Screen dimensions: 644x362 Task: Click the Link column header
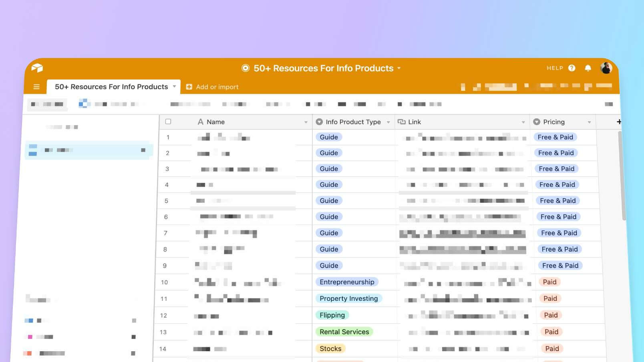[462, 122]
